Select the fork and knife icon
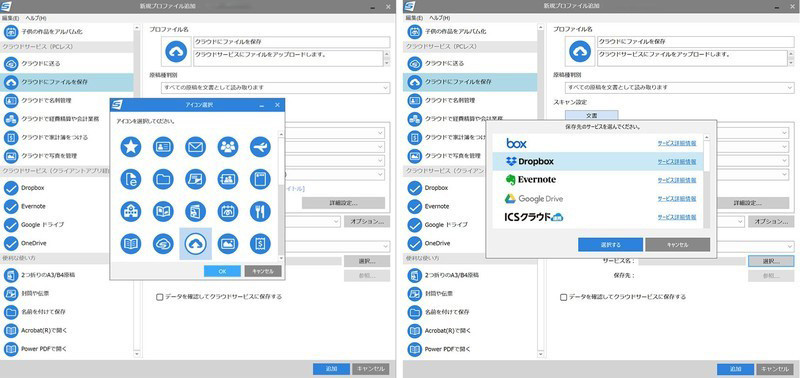Viewport: 800px width, 378px height. [x=260, y=211]
